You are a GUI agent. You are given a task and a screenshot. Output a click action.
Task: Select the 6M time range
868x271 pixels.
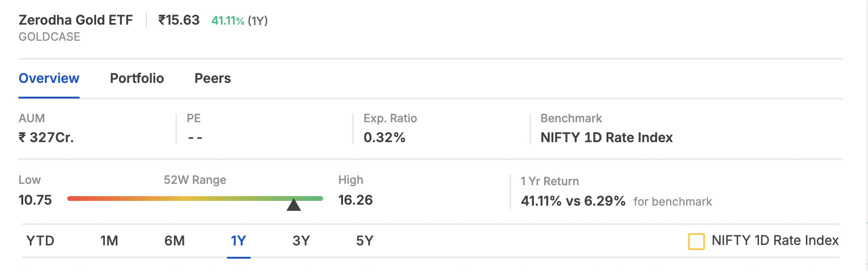174,241
